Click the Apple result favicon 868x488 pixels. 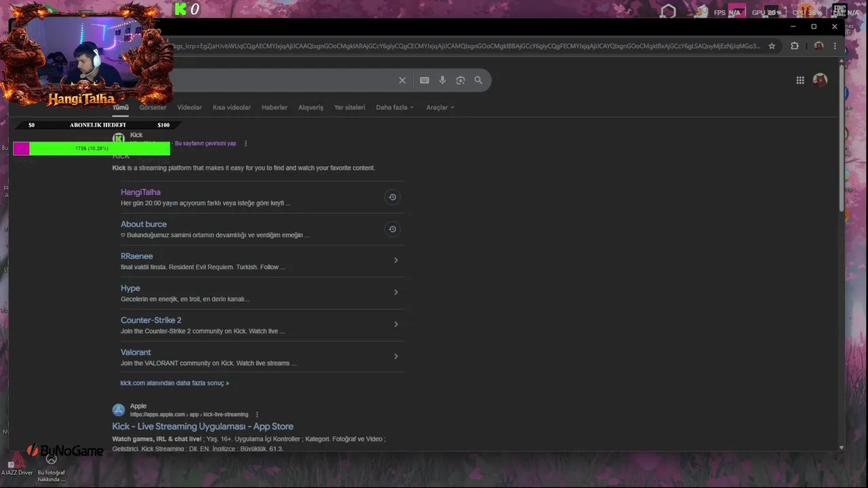coord(119,410)
